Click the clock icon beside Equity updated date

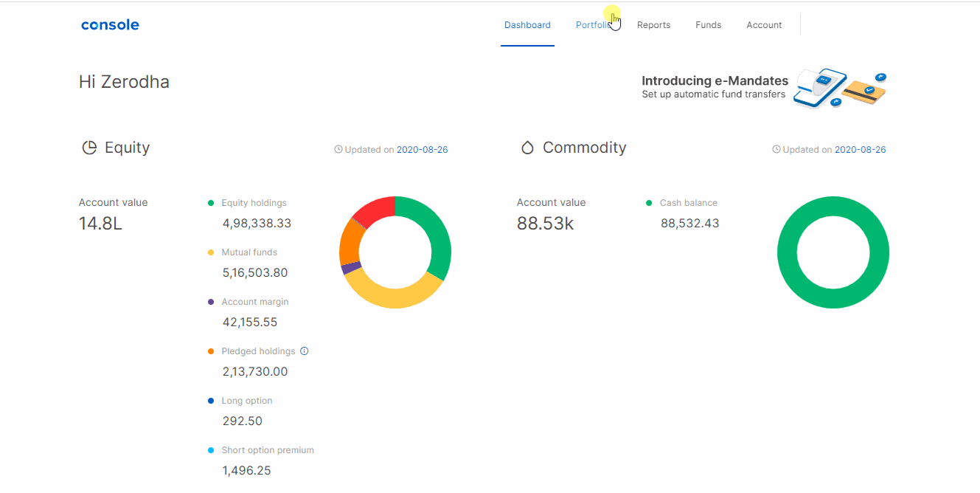[x=338, y=149]
